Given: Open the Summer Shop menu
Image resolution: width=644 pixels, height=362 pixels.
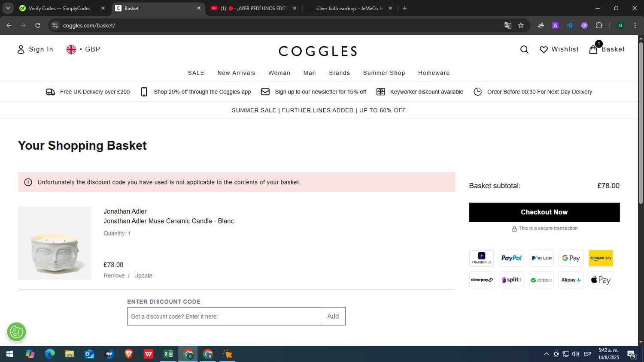Looking at the screenshot, I should (x=384, y=73).
